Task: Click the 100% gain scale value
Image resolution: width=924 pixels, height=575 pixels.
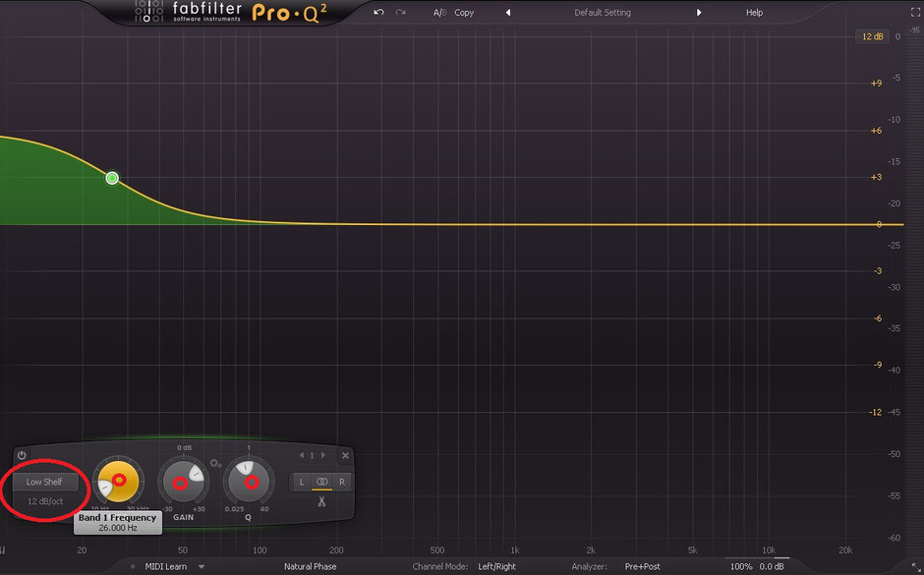Action: [x=741, y=567]
